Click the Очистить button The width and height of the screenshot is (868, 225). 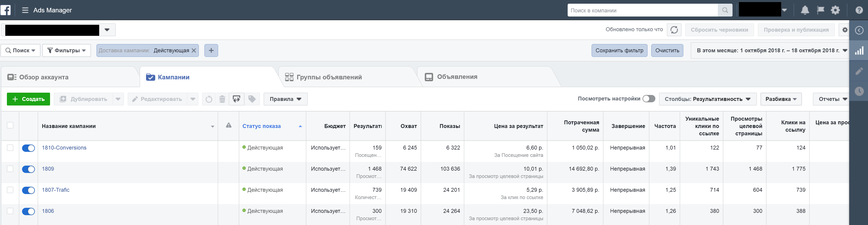(667, 50)
